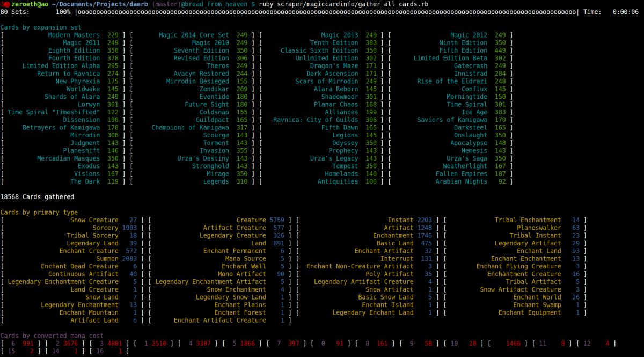Click the Poly Artifact entry
The height and width of the screenshot is (357, 644).
(x=399, y=274)
